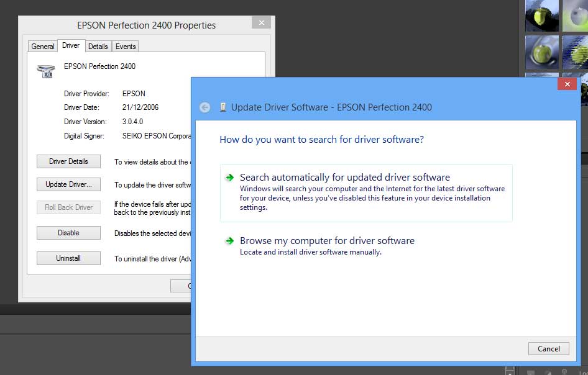The width and height of the screenshot is (588, 375).
Task: Click green arrow next to Search automatically
Action: 230,178
